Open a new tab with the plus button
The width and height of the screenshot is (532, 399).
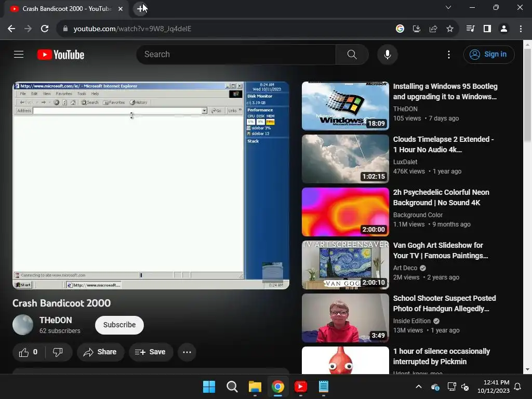(x=140, y=9)
